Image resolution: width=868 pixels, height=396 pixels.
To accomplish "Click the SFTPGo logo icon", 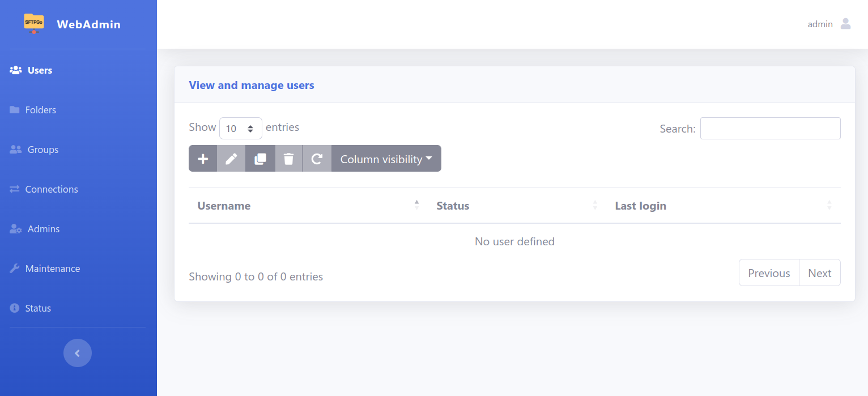I will 34,23.
